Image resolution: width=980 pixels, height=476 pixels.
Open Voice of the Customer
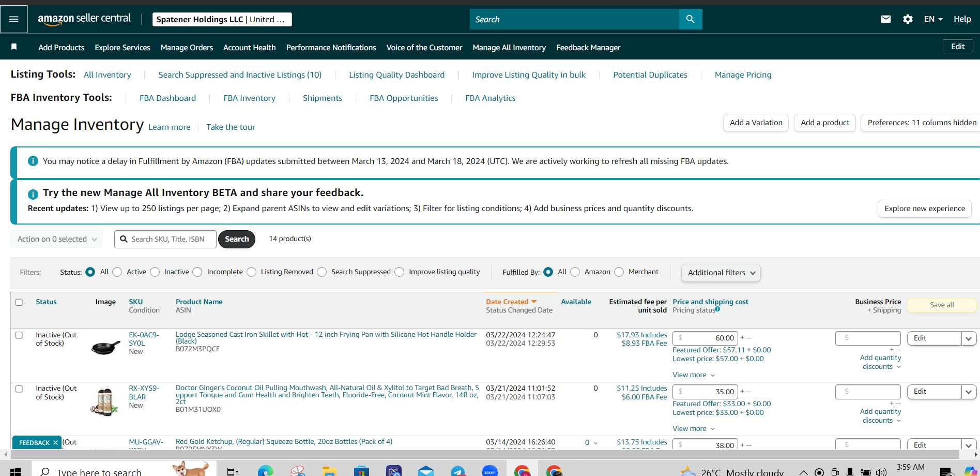pos(424,48)
